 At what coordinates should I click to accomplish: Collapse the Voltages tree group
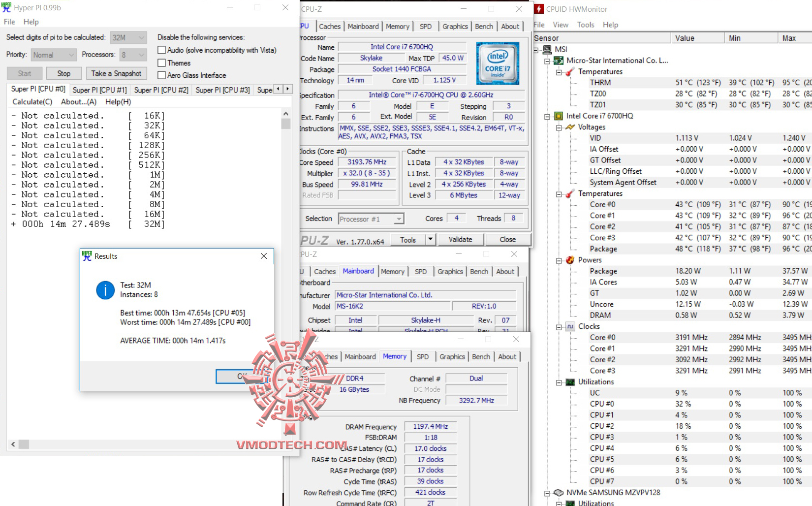559,127
